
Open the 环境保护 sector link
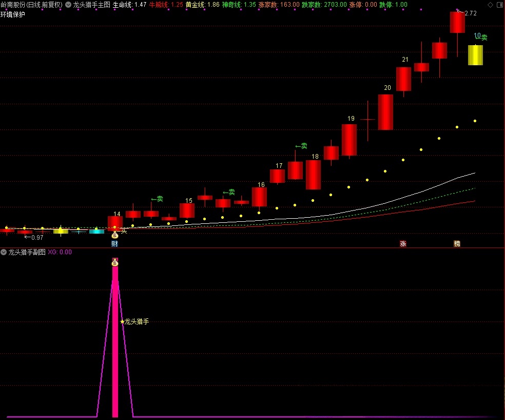[13, 14]
